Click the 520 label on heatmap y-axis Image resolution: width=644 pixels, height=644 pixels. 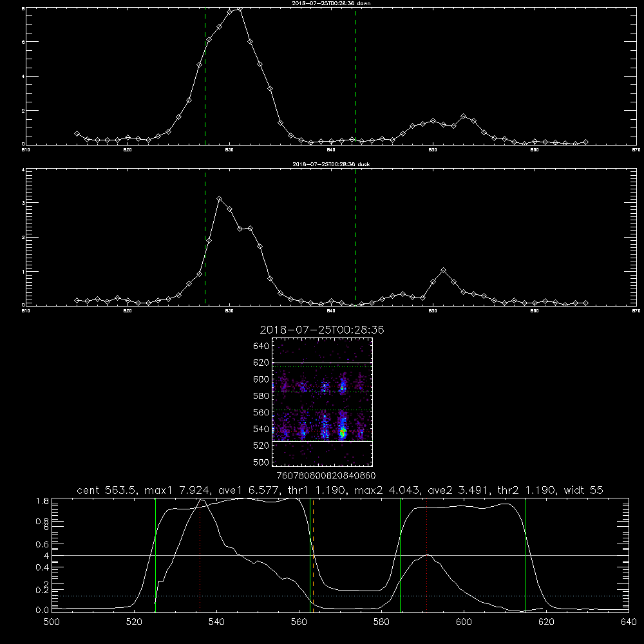point(261,446)
